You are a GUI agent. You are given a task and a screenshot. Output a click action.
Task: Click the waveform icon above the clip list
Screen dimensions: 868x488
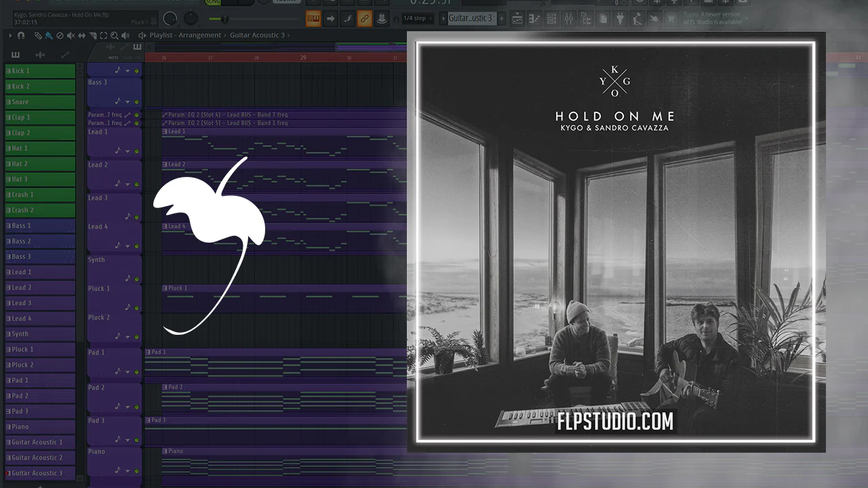pyautogui.click(x=40, y=55)
